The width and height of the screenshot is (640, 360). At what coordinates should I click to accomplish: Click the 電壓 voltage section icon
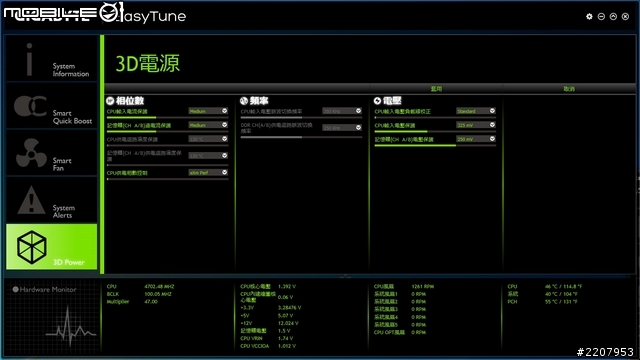(377, 101)
